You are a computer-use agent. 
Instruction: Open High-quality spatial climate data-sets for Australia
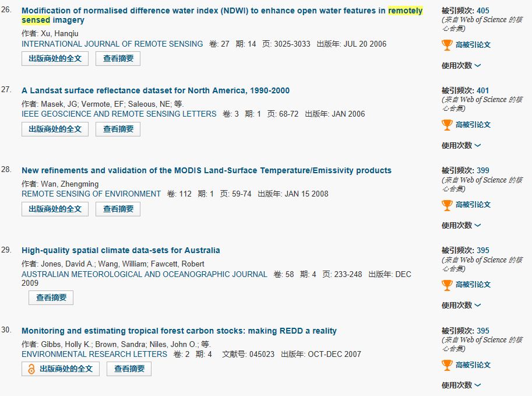point(121,251)
